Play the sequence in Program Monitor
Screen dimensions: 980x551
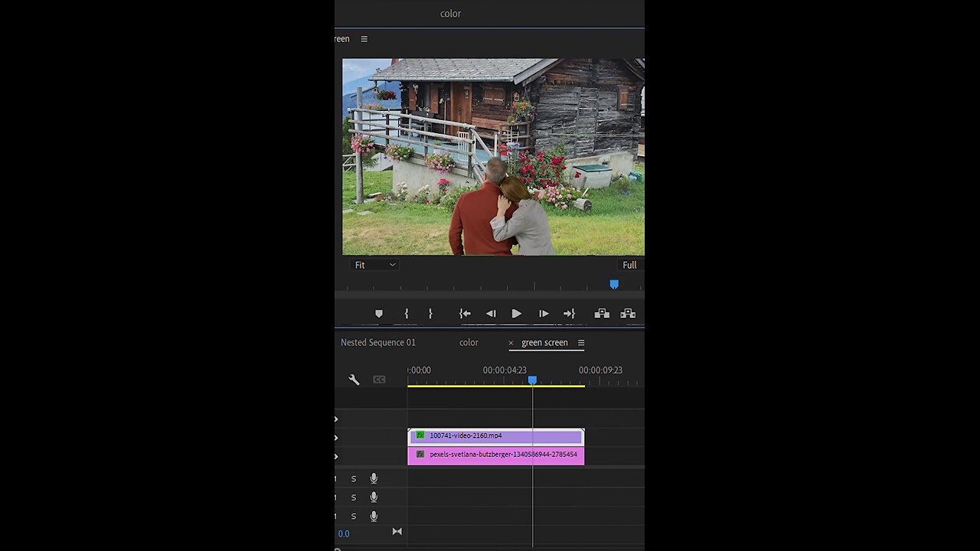(x=517, y=314)
